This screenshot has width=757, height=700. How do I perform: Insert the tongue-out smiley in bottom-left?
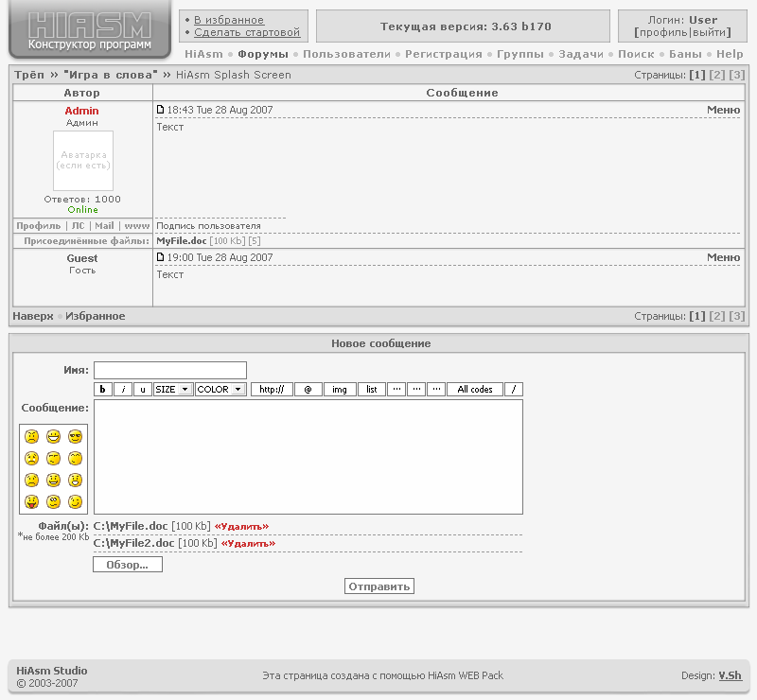(x=31, y=501)
